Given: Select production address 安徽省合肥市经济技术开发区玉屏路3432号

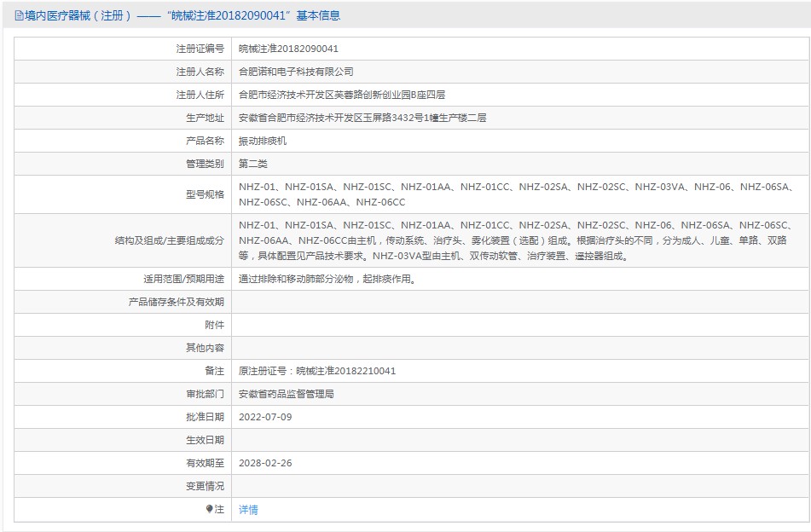Looking at the screenshot, I should 362,118.
